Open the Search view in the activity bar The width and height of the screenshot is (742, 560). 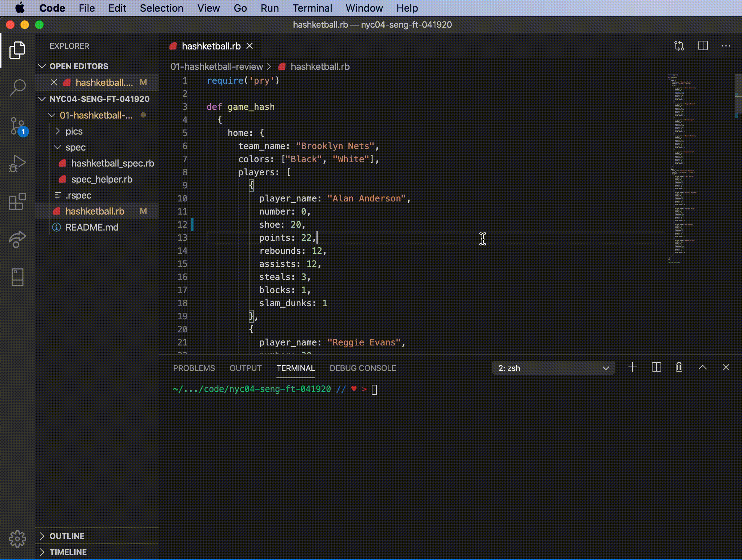[17, 87]
